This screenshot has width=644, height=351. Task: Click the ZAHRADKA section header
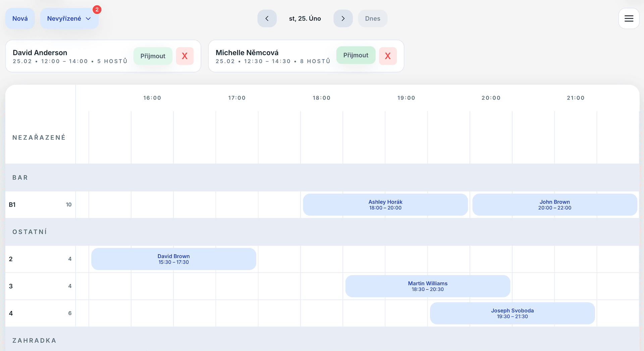(x=34, y=341)
